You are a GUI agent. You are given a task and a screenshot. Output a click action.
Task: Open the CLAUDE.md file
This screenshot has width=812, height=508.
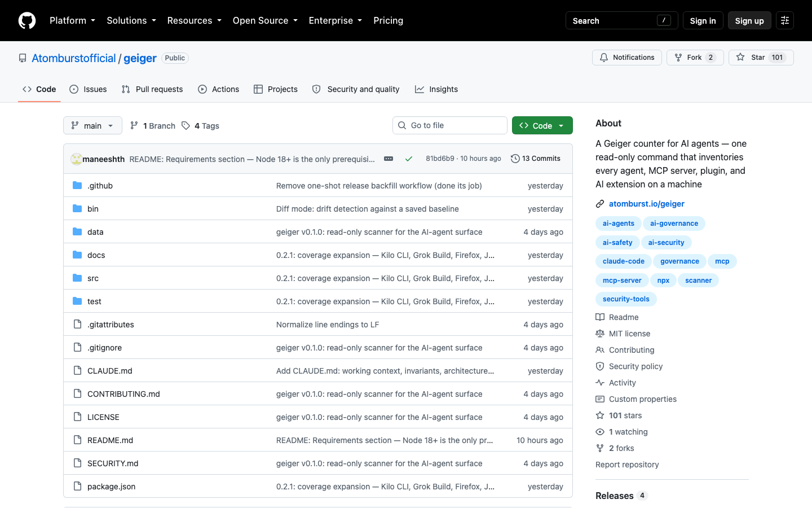pyautogui.click(x=110, y=371)
